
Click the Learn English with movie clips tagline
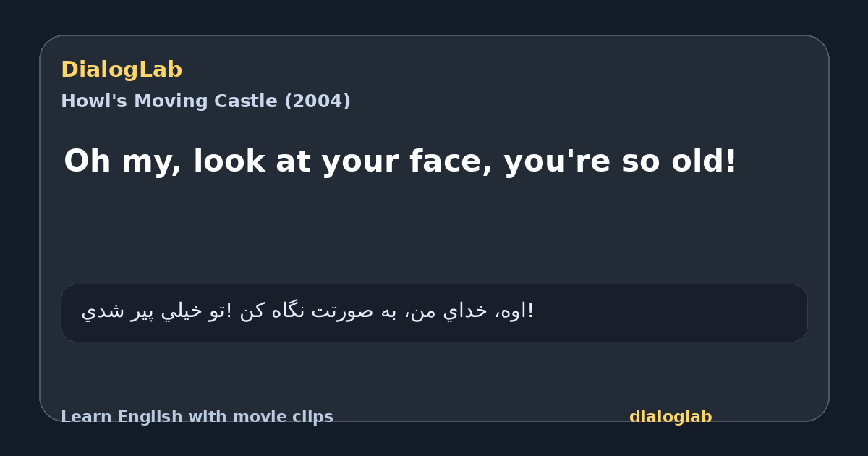coord(197,417)
